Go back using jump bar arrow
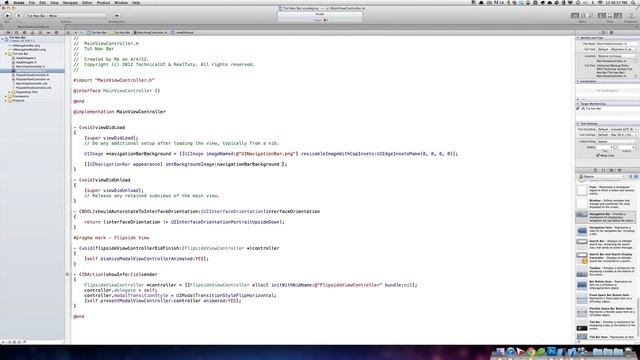Viewport: 640px width, 360px height. 76,33
